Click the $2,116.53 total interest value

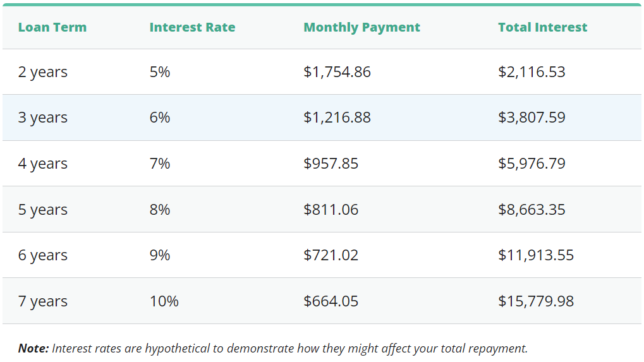532,72
